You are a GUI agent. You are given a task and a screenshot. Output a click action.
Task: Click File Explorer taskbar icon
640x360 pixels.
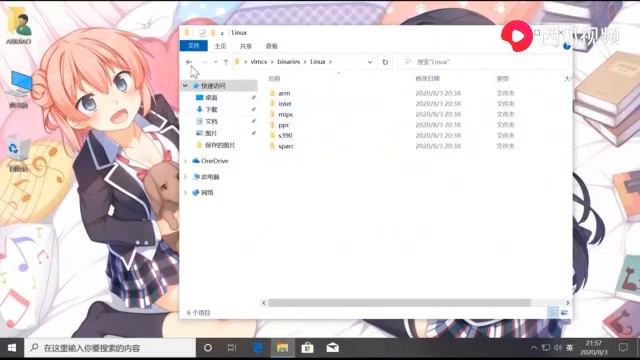[x=282, y=348]
